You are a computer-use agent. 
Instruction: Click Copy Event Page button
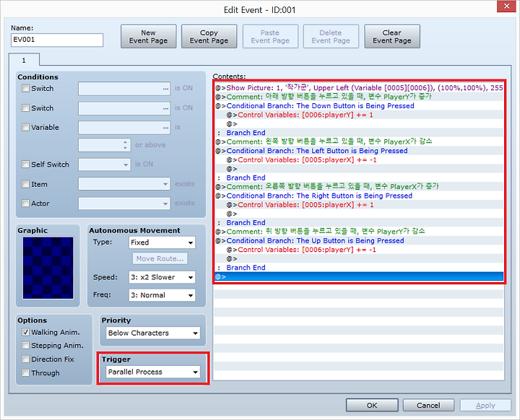209,37
